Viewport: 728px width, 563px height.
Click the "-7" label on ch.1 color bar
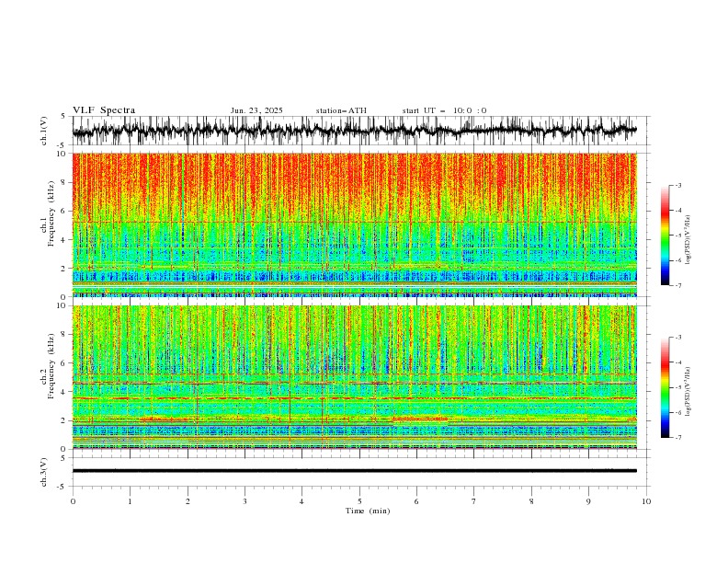tap(677, 285)
